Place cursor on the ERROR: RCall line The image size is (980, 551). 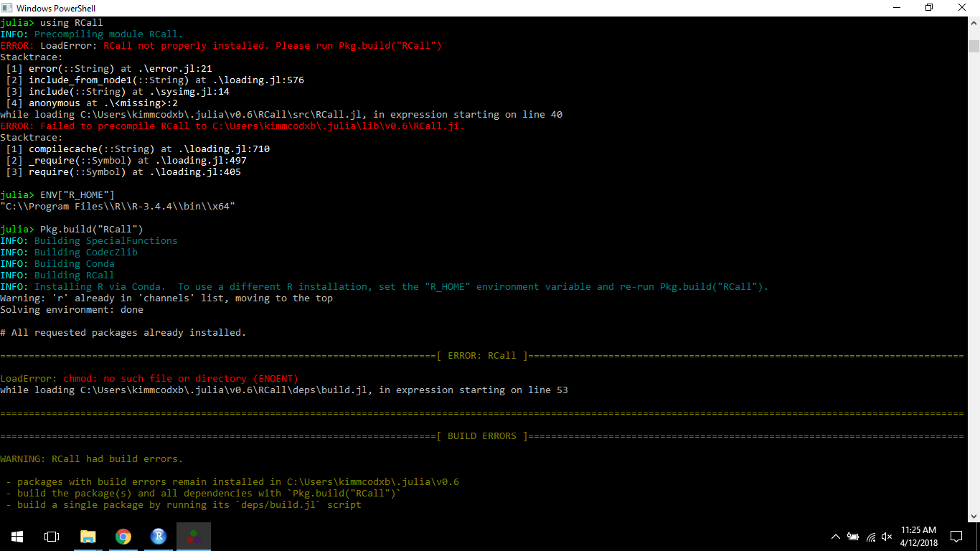(215, 45)
